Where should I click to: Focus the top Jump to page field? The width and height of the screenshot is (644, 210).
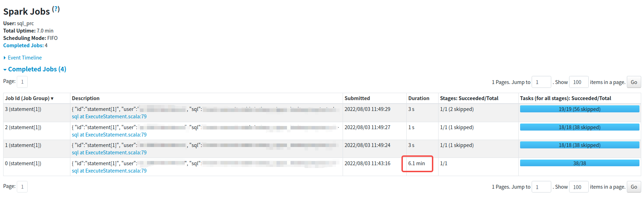(x=541, y=82)
